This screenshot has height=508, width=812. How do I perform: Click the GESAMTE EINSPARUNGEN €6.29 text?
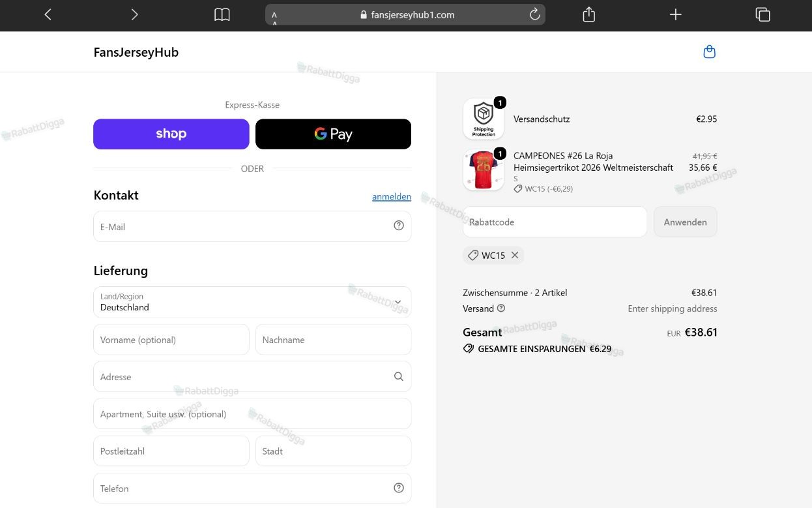click(x=544, y=349)
